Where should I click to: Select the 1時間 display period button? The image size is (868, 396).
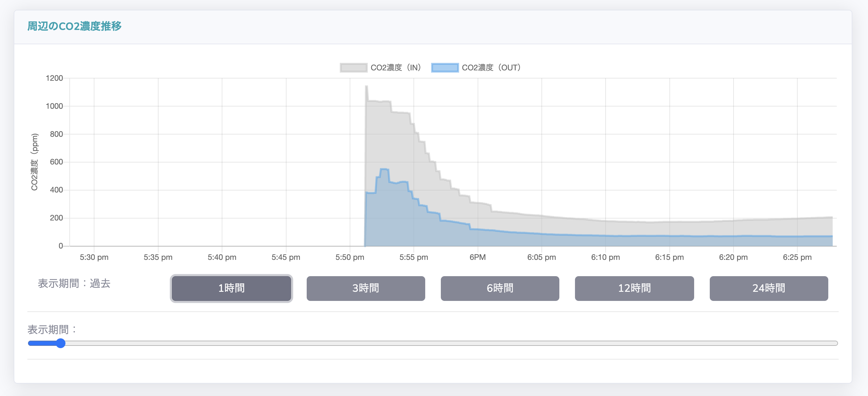pos(231,288)
